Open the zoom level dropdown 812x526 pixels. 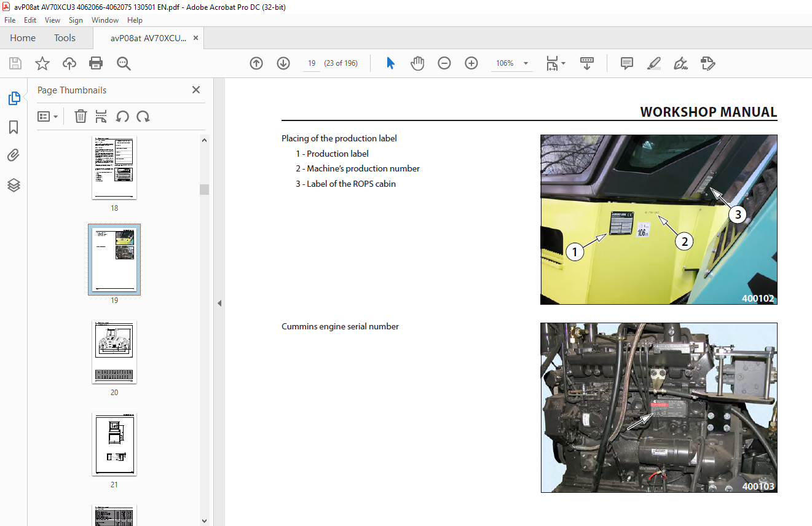tap(526, 63)
